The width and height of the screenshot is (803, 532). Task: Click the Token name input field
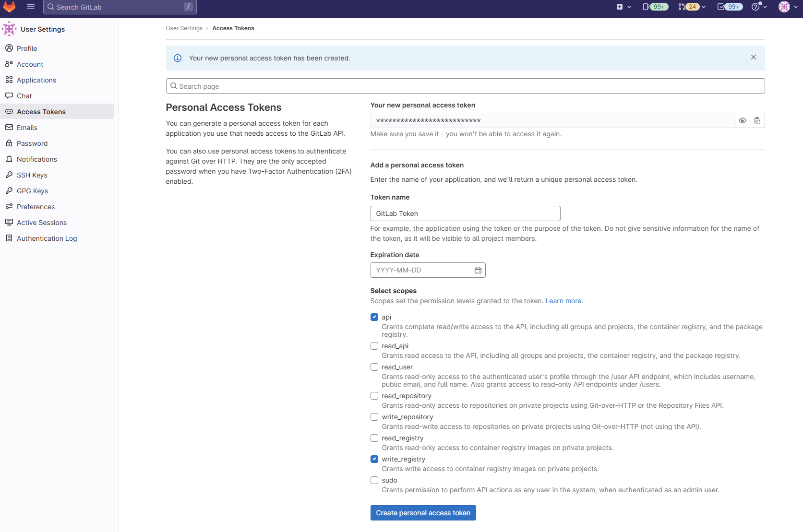(465, 213)
